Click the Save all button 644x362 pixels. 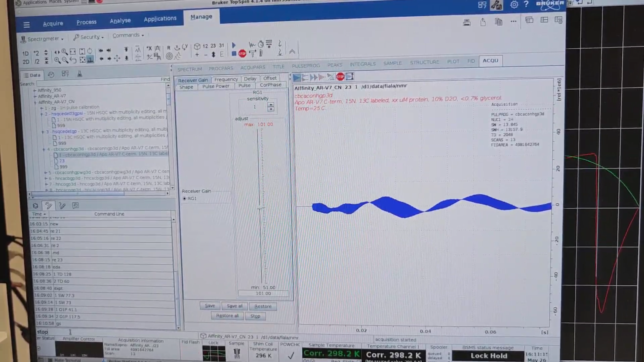point(234,306)
